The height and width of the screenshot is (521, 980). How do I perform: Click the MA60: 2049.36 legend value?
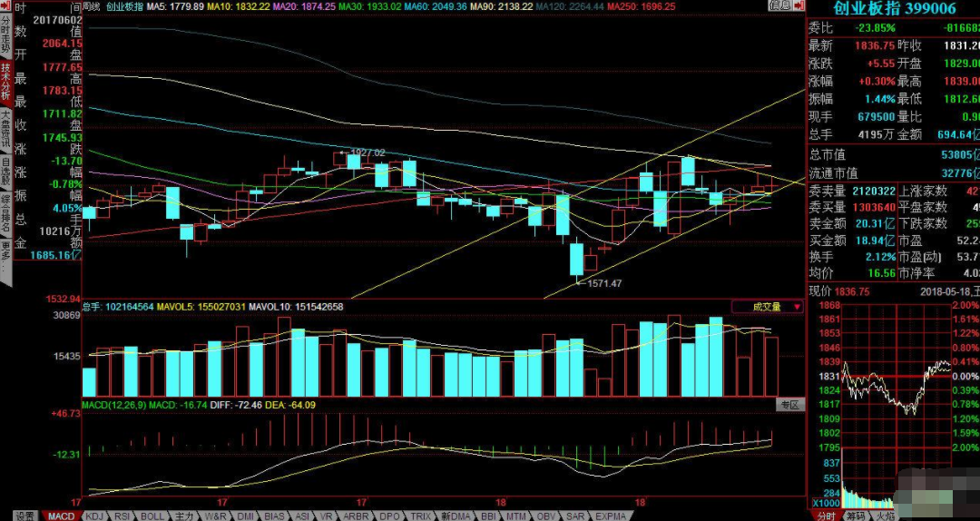tap(436, 6)
